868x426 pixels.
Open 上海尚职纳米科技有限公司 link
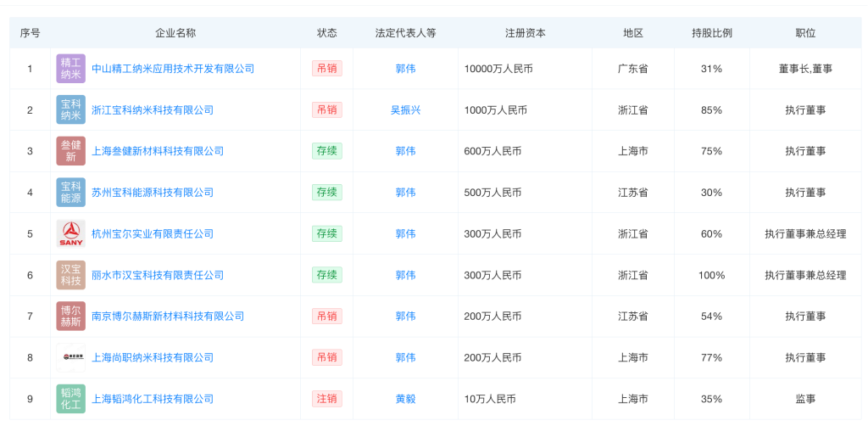point(153,357)
